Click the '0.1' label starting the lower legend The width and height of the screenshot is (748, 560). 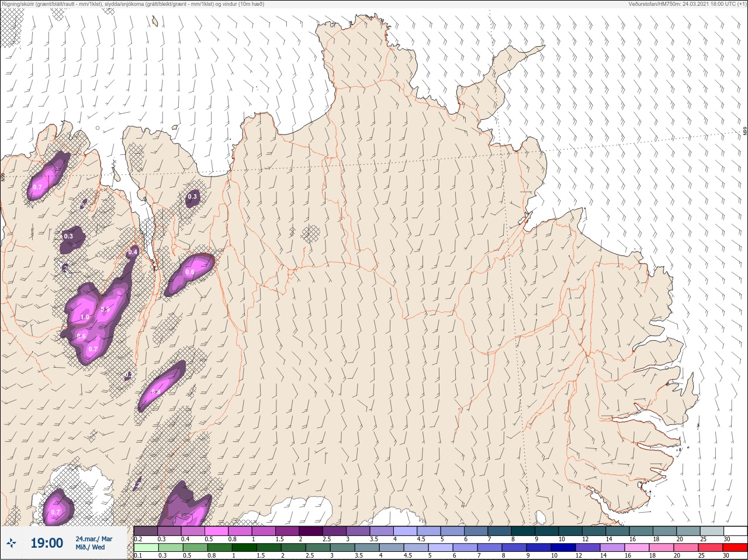click(x=138, y=555)
